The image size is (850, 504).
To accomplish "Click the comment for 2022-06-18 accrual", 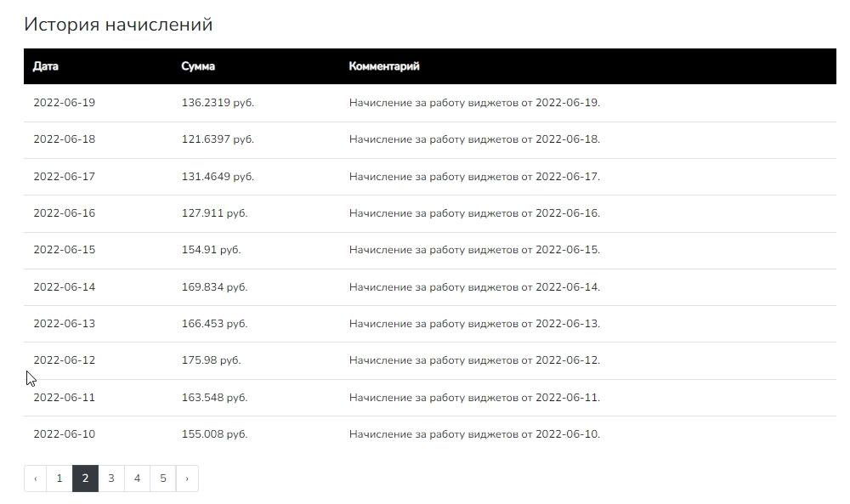I will (474, 139).
